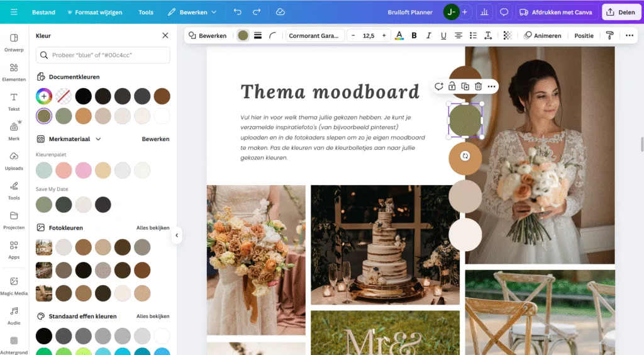Close the Kleur panel

click(x=165, y=36)
